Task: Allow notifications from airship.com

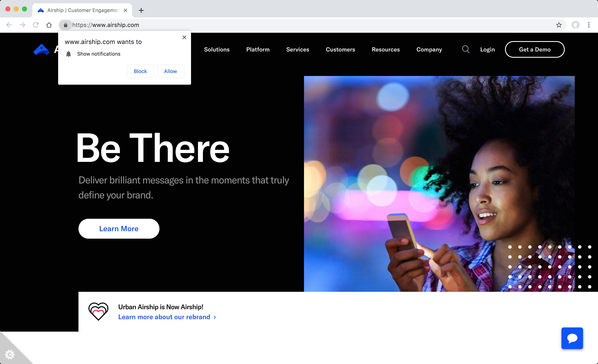Action: click(x=170, y=71)
